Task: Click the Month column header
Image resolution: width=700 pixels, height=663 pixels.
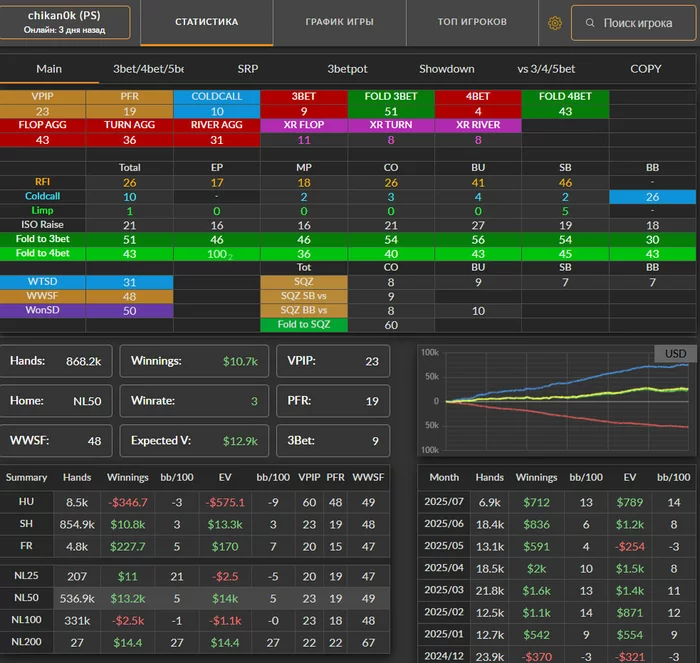Action: [x=442, y=477]
